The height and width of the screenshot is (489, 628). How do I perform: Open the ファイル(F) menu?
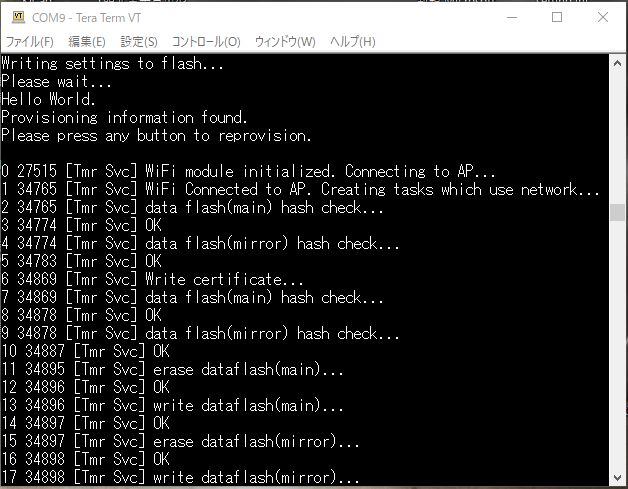click(30, 42)
